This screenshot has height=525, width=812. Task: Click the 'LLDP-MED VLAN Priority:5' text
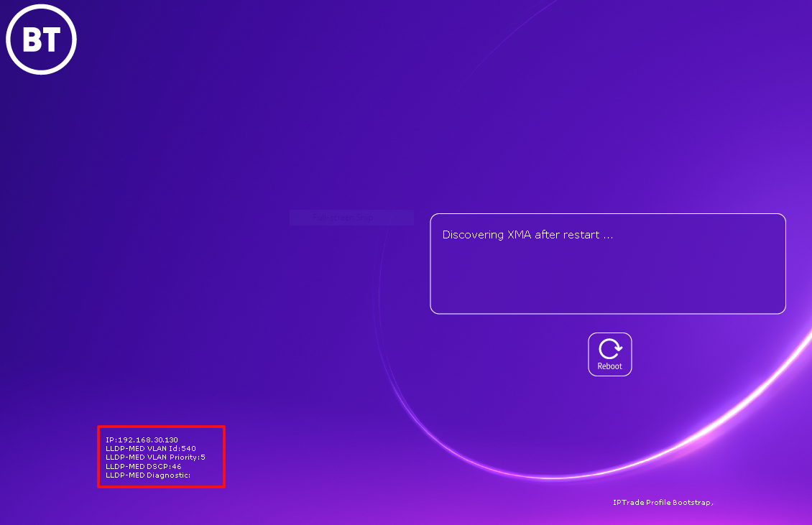pos(155,457)
